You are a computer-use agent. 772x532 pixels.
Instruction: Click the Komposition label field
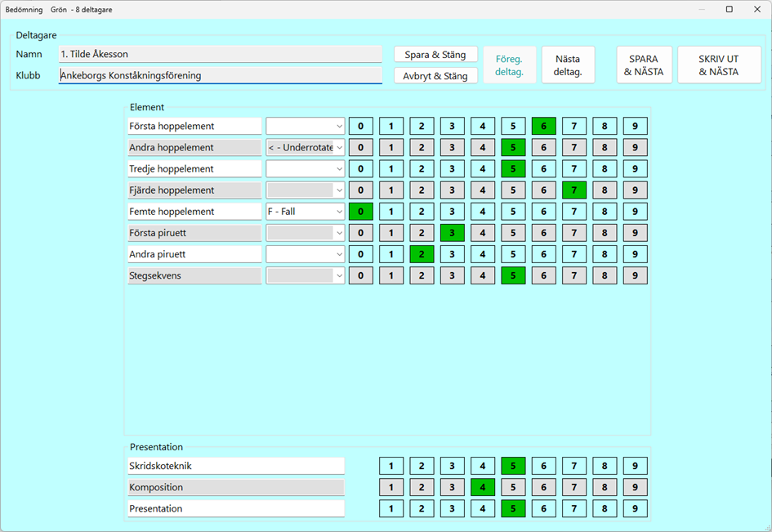click(x=236, y=487)
